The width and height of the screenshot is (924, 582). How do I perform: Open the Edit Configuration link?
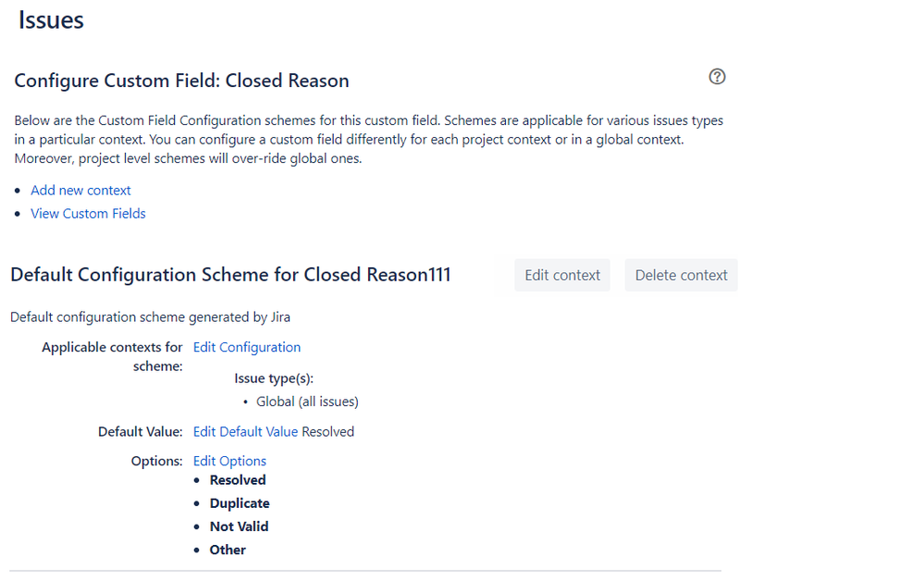(247, 347)
